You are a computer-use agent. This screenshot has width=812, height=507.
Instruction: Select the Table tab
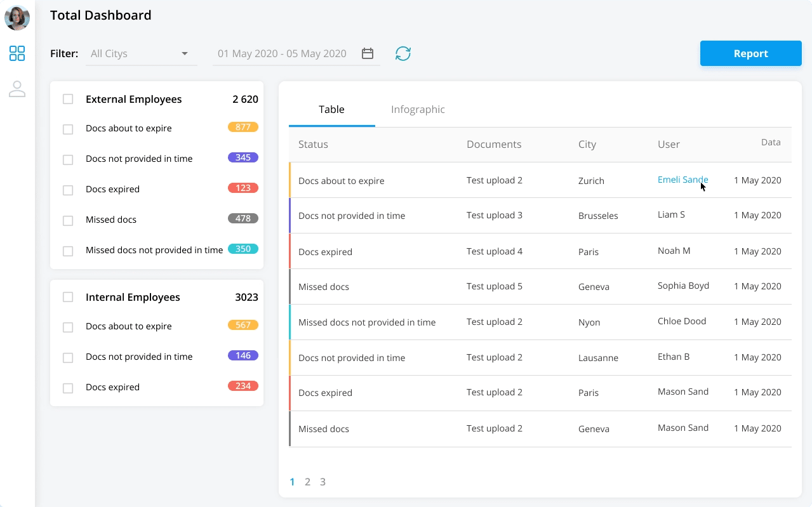pos(331,109)
